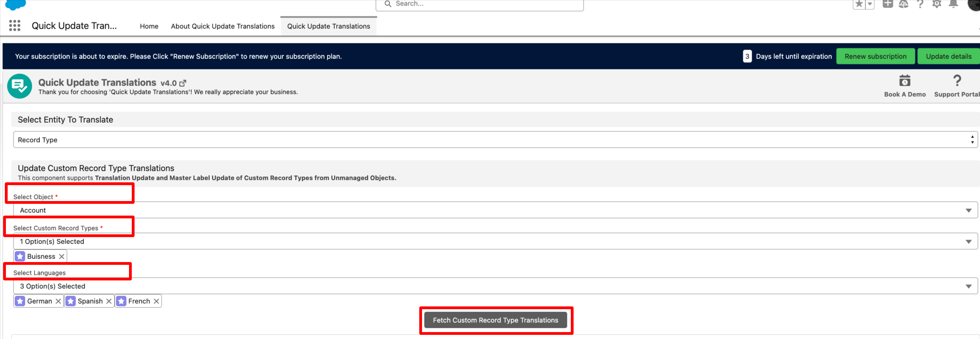Expand the Select Languages dropdown
Image resolution: width=980 pixels, height=339 pixels.
pyautogui.click(x=495, y=286)
